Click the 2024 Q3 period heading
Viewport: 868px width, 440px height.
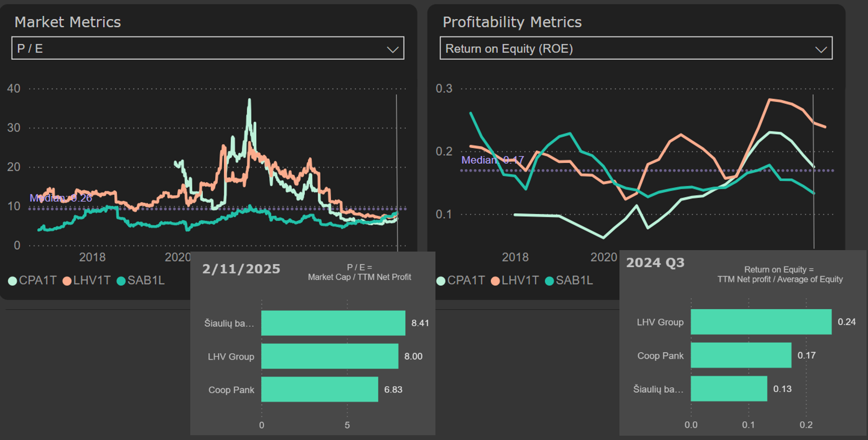click(655, 263)
